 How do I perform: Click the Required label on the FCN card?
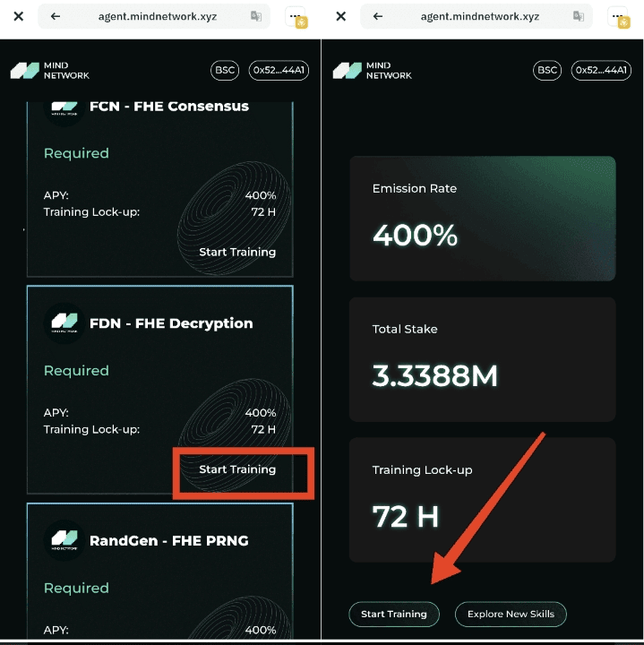[x=76, y=153]
